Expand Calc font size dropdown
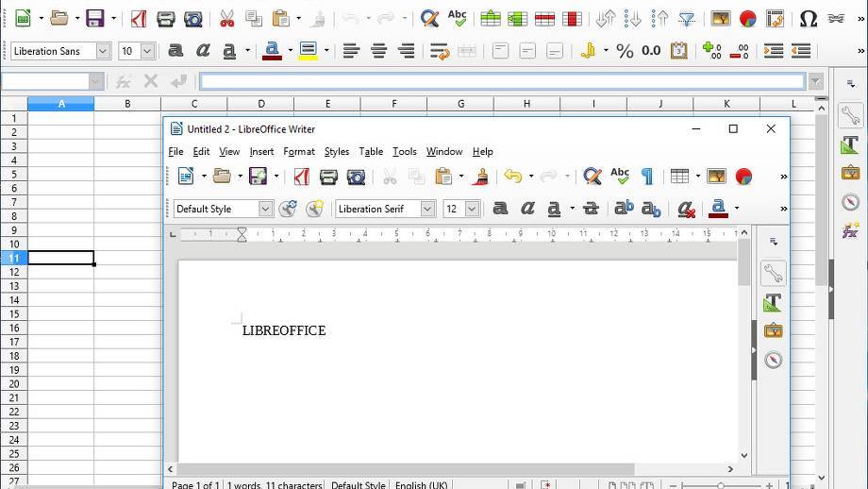The image size is (868, 489). coord(148,51)
